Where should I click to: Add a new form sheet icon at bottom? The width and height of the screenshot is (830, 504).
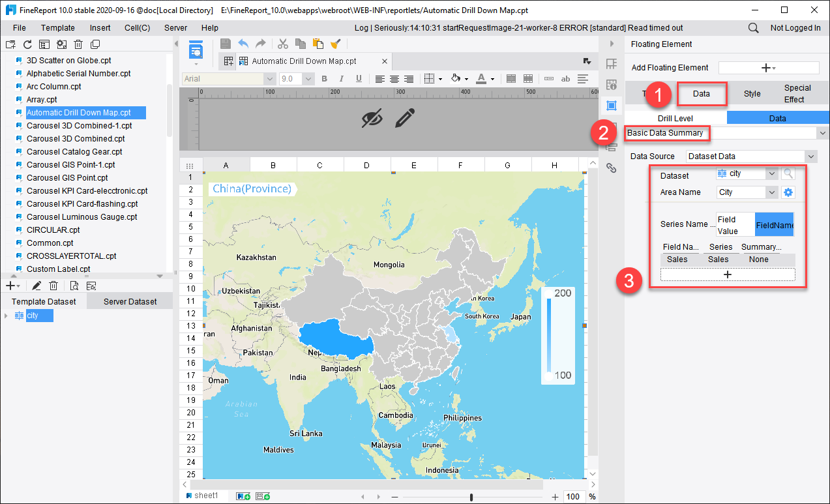[x=263, y=497]
